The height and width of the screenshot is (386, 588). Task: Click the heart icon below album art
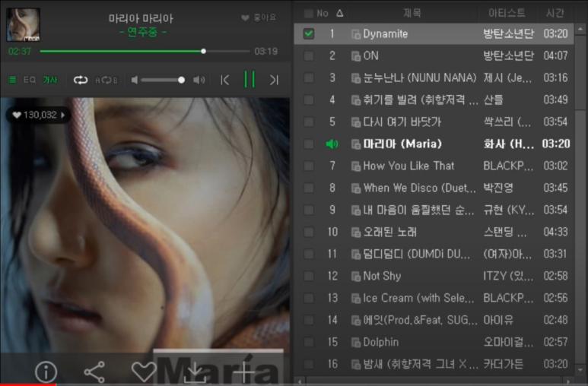pos(144,372)
